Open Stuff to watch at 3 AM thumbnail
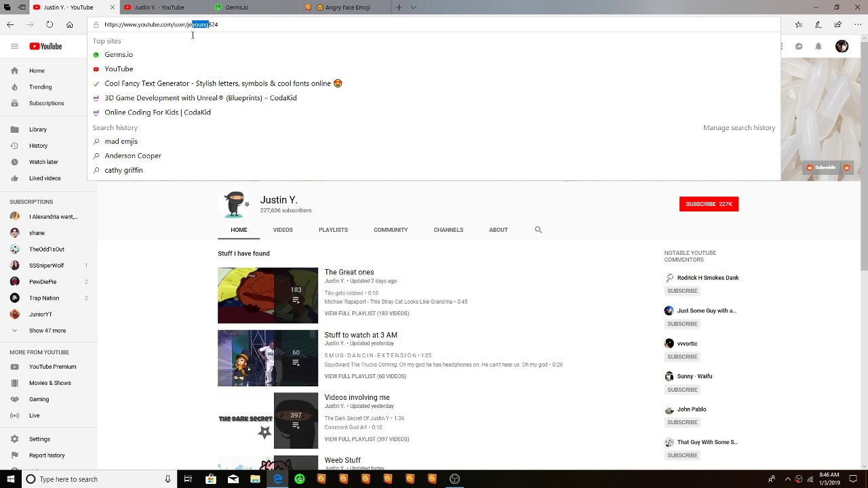868x488 pixels. point(268,358)
